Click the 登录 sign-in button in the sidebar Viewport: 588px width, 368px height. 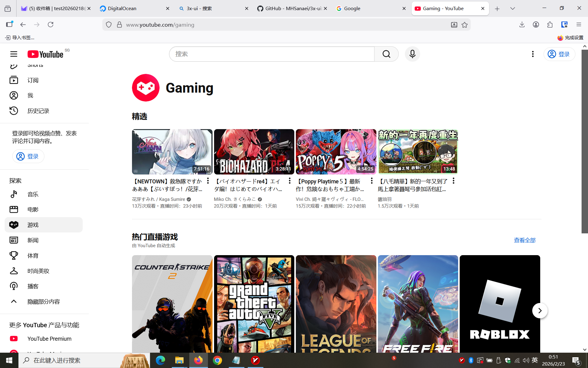coord(28,156)
